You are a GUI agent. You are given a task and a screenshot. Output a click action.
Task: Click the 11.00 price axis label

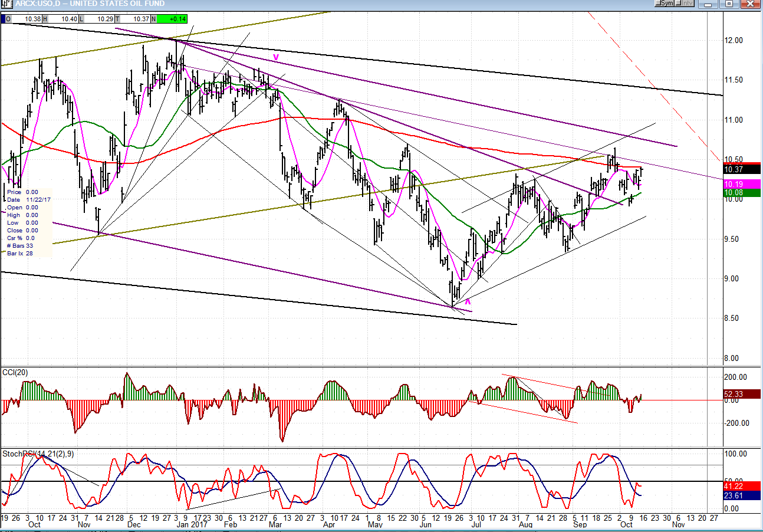click(x=734, y=120)
